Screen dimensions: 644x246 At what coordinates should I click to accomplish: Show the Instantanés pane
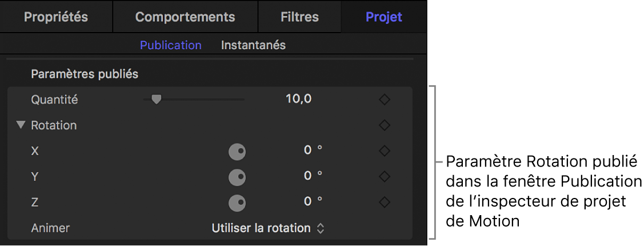(x=253, y=45)
